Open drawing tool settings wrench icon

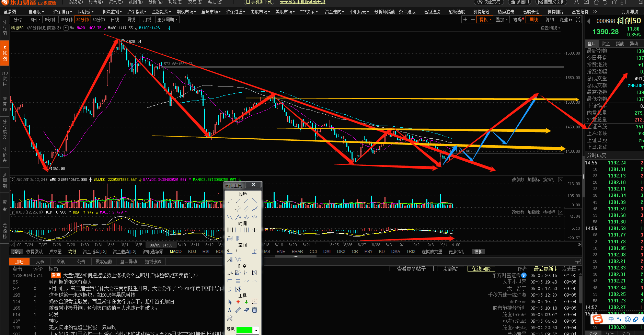(x=230, y=318)
